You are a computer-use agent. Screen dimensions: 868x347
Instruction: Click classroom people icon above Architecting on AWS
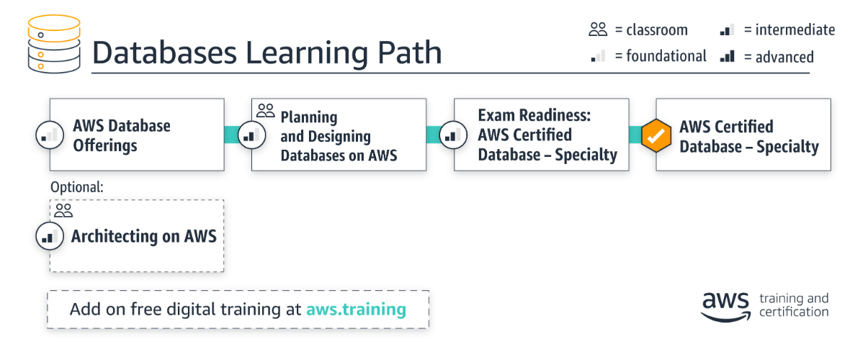point(63,210)
